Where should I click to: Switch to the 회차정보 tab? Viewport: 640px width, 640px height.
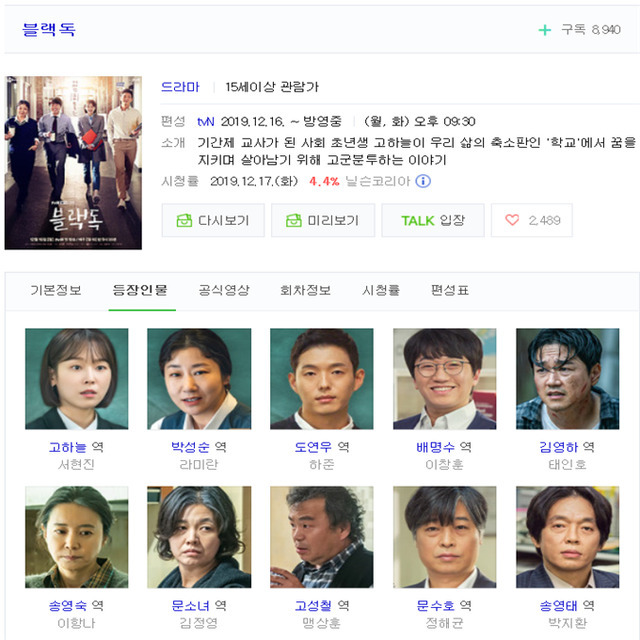coord(305,290)
